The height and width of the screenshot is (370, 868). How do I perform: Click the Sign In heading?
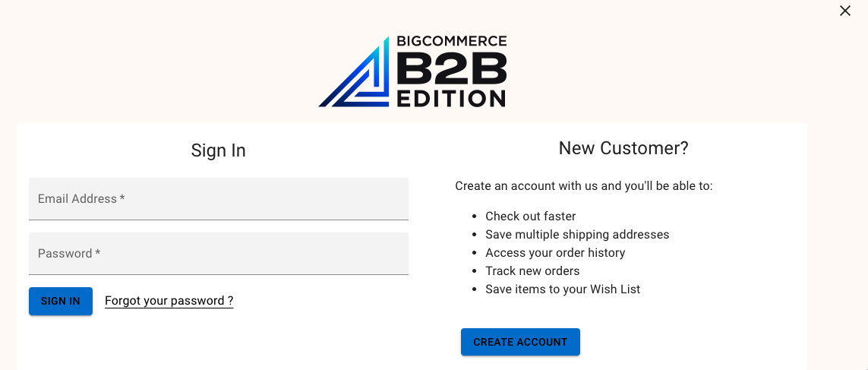218,150
